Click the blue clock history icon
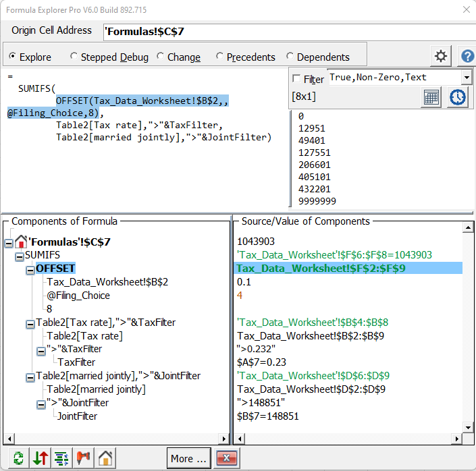 [x=458, y=97]
